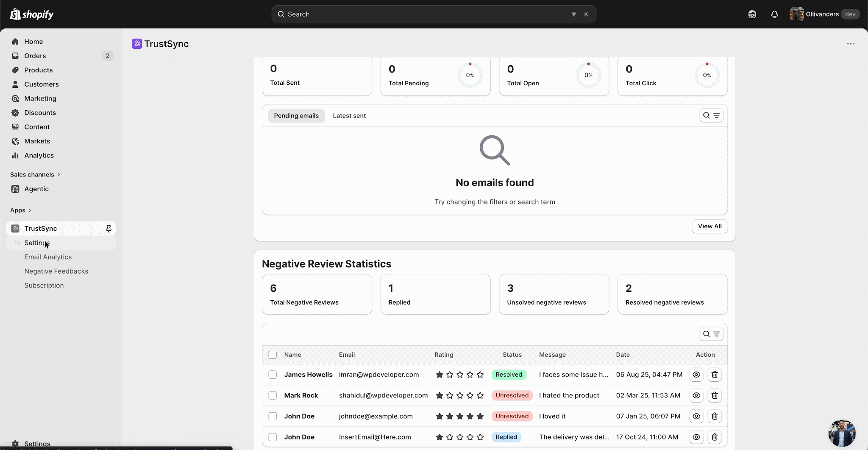Delete the InsertEmail@Here.com review
The height and width of the screenshot is (450, 868).
coord(715,437)
